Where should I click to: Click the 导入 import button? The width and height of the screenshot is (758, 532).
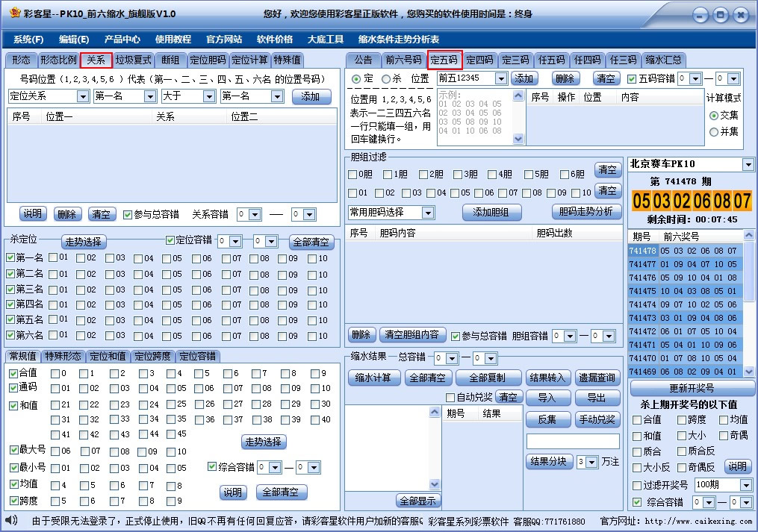(550, 397)
